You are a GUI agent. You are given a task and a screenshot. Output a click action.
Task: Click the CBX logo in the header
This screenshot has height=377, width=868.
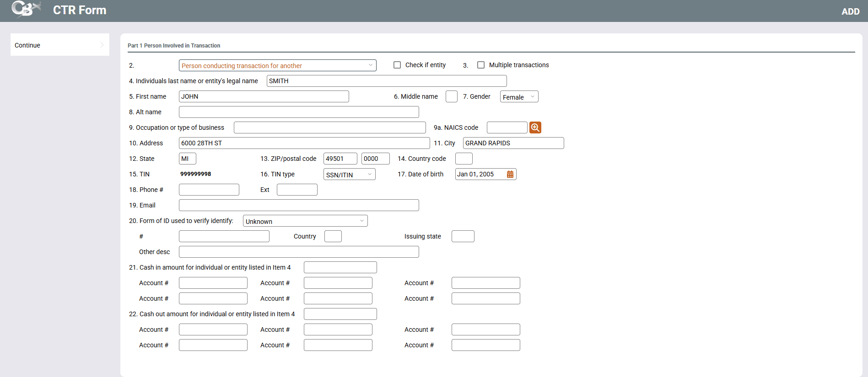26,9
